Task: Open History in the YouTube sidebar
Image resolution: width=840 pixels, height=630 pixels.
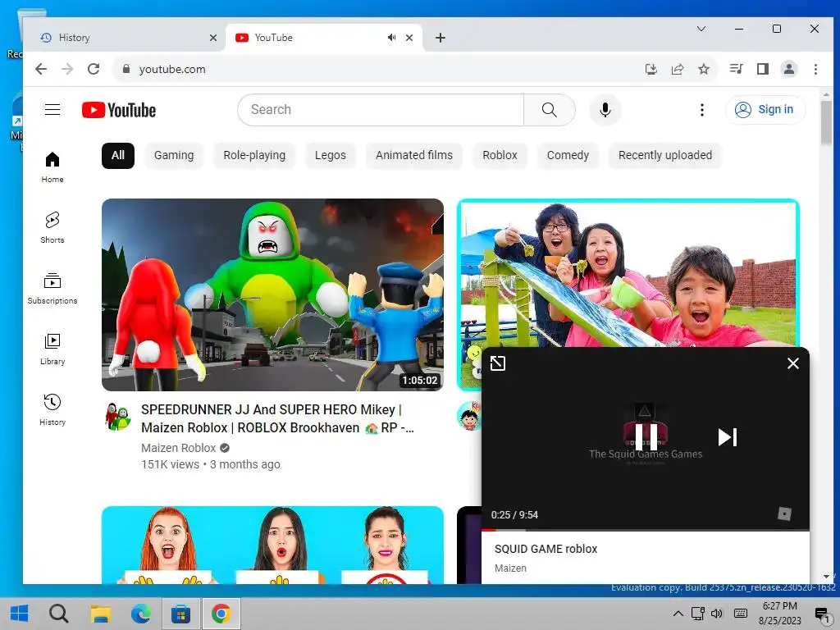Action: tap(52, 410)
